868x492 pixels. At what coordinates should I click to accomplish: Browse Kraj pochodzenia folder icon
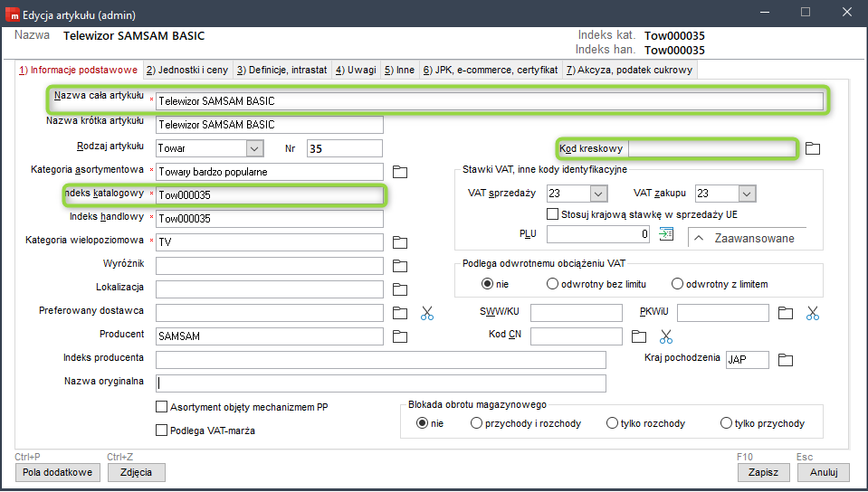coord(785,360)
